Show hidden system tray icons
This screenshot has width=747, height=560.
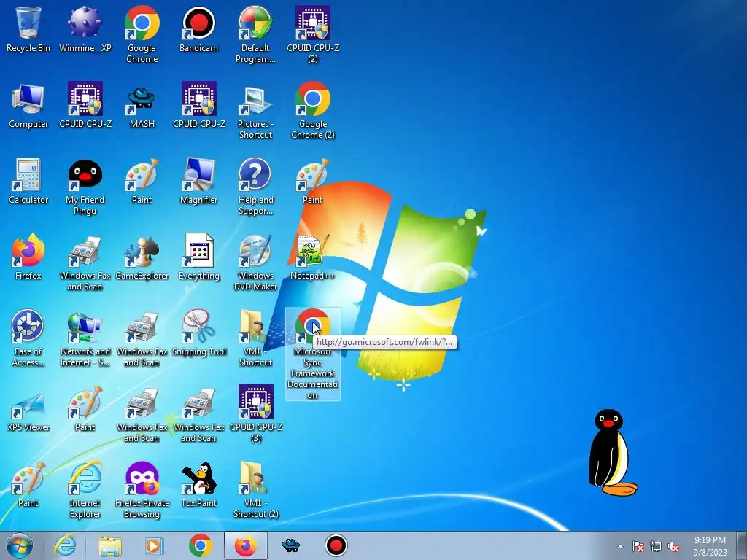click(x=620, y=546)
